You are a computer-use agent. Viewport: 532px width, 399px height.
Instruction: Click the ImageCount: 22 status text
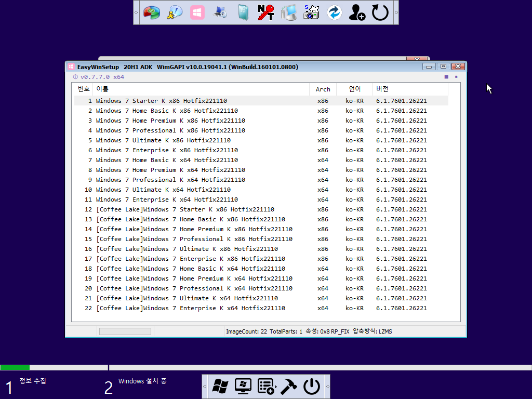246,331
